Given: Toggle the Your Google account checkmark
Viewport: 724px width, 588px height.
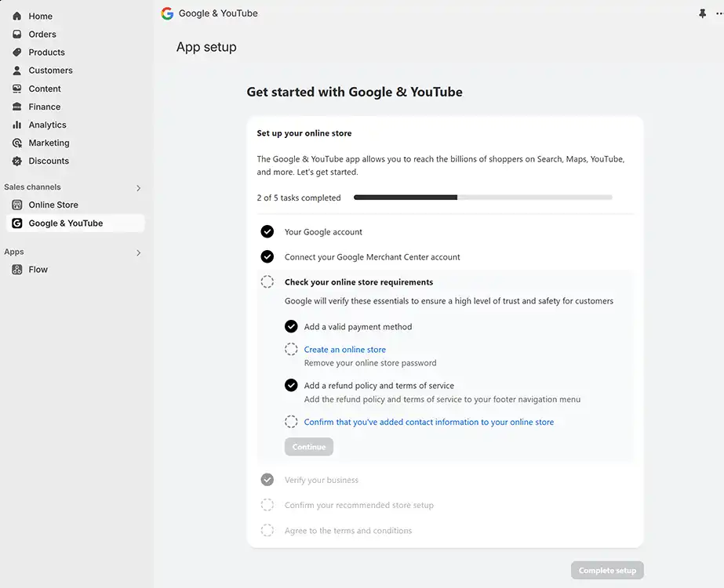Looking at the screenshot, I should tap(267, 232).
